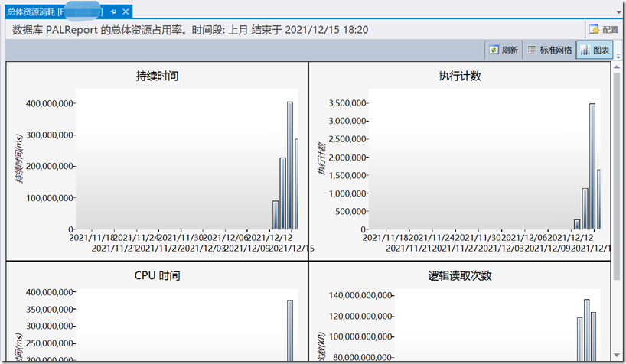Click 400,000,000 axis label in 持续时间 chart
626x364 pixels.
click(50, 103)
